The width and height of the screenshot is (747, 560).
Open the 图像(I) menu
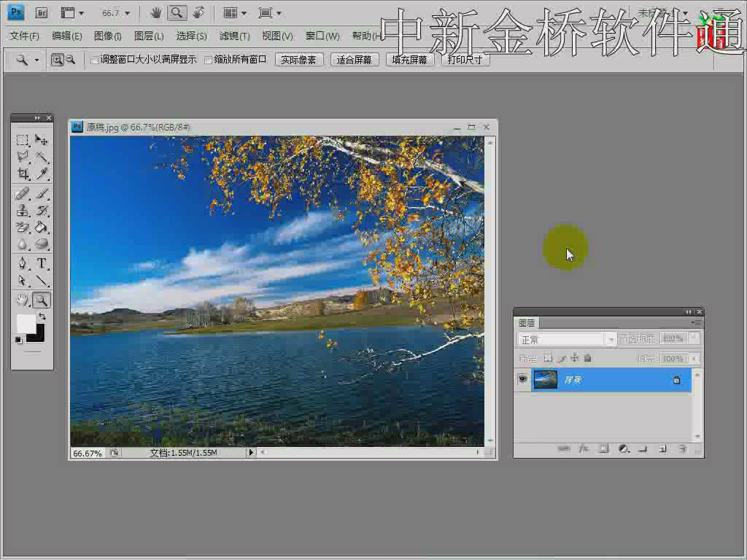[x=108, y=36]
